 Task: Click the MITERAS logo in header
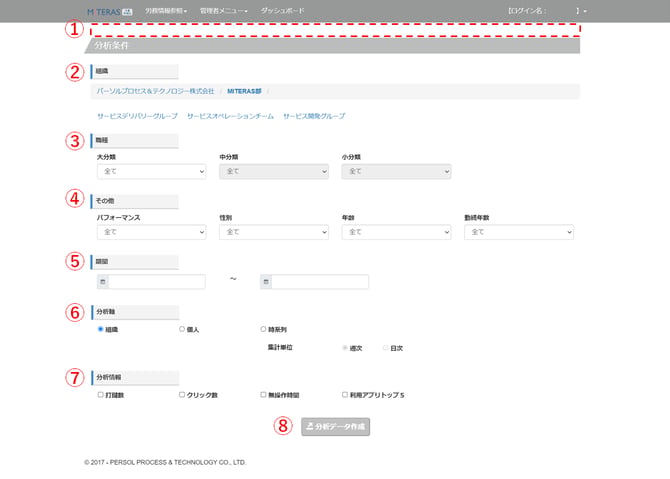(x=110, y=12)
